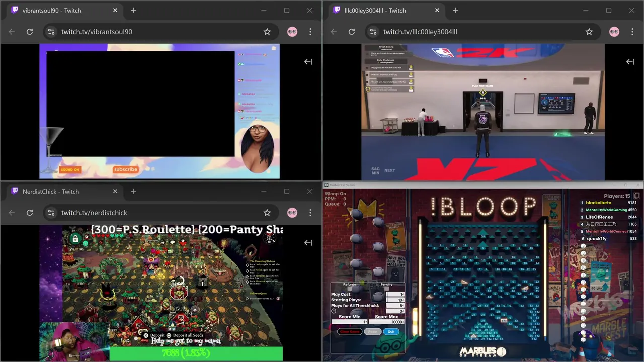Click NerdistChick webcam overlay
Screen dimensions: 644x362
pyautogui.click(x=74, y=342)
